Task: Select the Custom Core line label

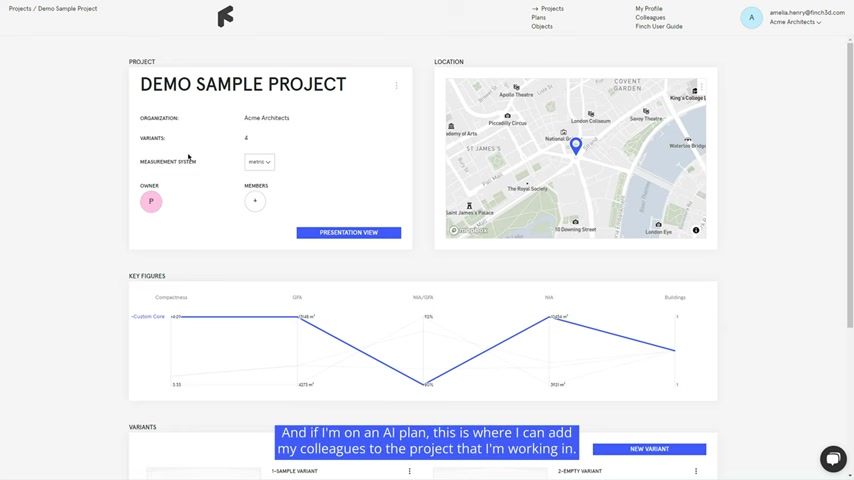Action: [148, 317]
